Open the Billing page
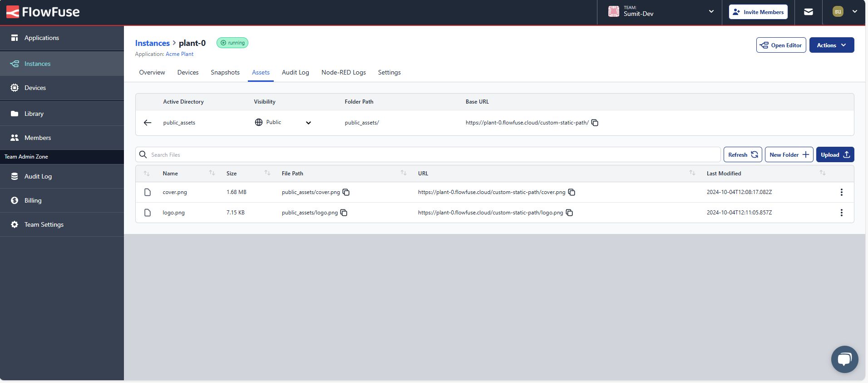Viewport: 868px width, 383px height. click(x=62, y=200)
